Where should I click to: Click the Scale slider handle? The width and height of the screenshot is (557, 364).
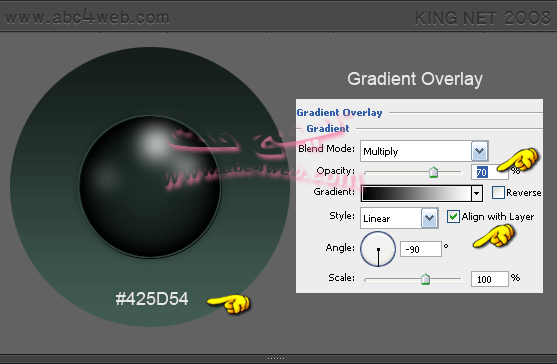pyautogui.click(x=425, y=279)
